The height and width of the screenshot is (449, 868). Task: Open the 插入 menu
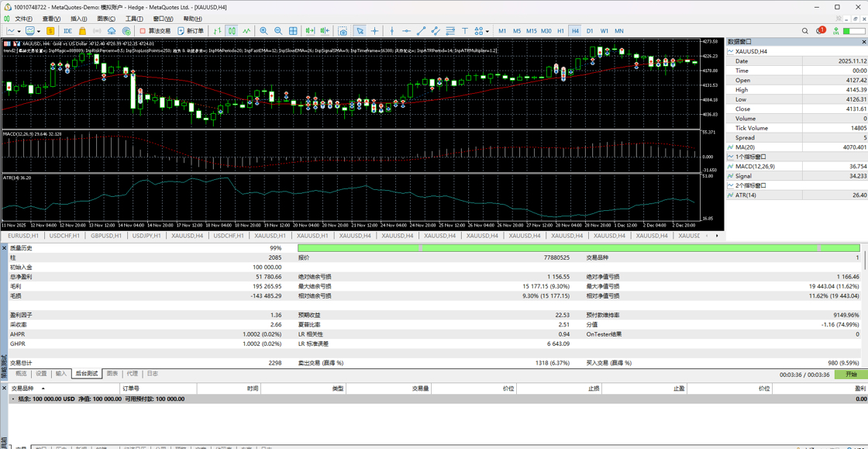coord(79,19)
